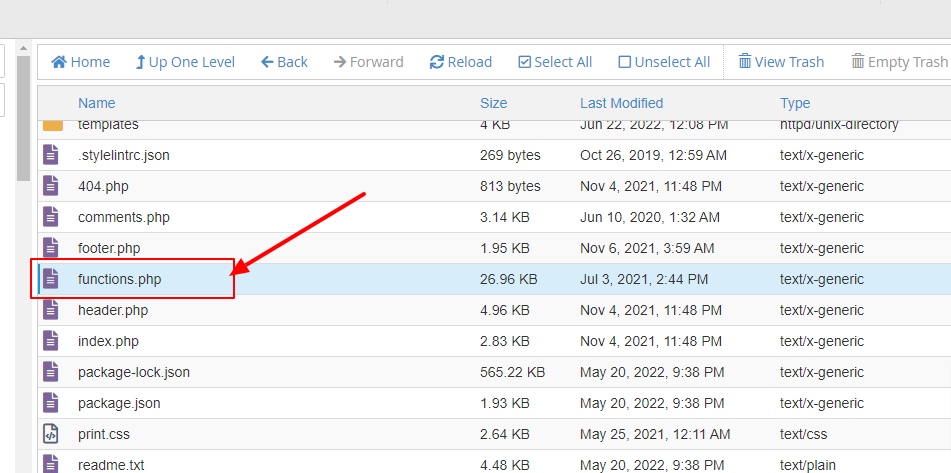The width and height of the screenshot is (951, 473).
Task: Sort by Last Modified column
Action: [621, 103]
